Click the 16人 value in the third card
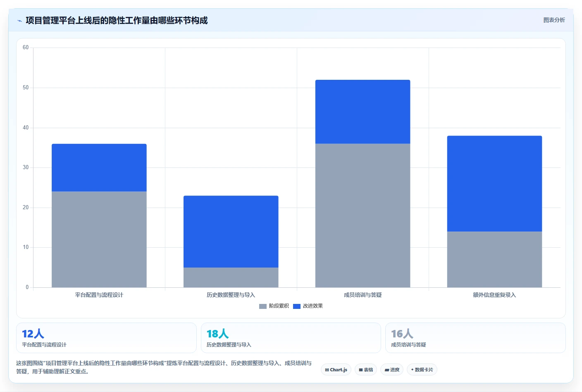The width and height of the screenshot is (582, 392). coord(402,334)
